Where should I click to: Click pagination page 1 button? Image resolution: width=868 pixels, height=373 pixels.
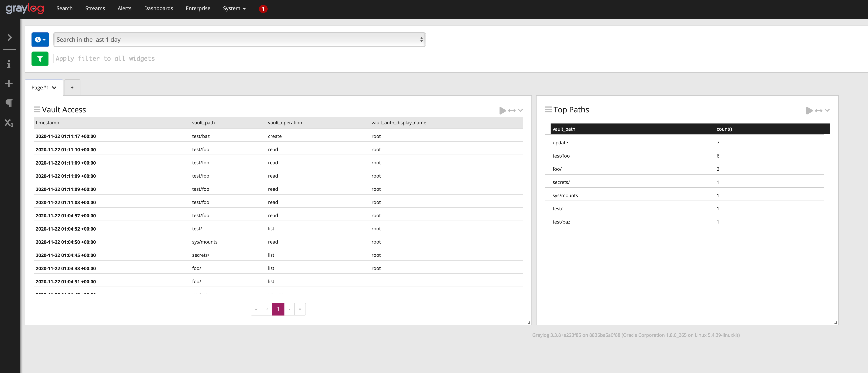point(278,309)
